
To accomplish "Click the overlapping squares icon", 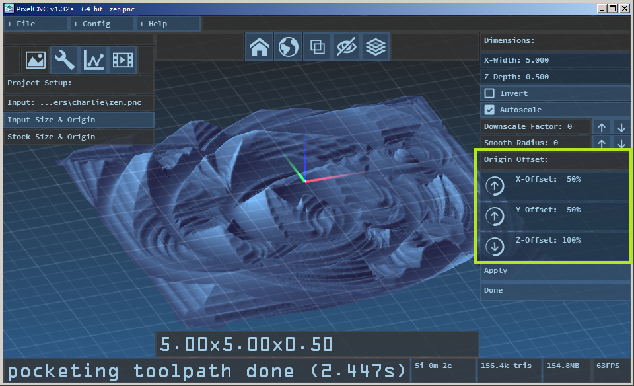I will coord(317,47).
